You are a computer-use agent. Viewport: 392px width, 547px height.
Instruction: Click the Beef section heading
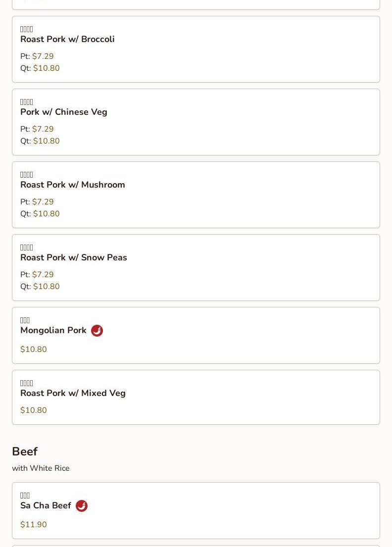point(25,451)
